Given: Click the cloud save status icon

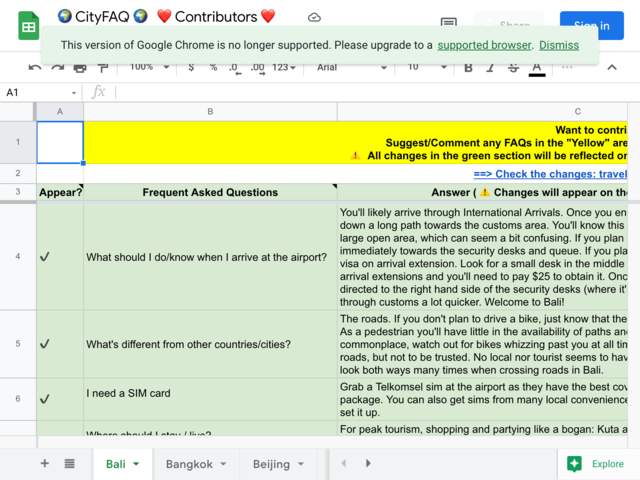Looking at the screenshot, I should (x=314, y=17).
